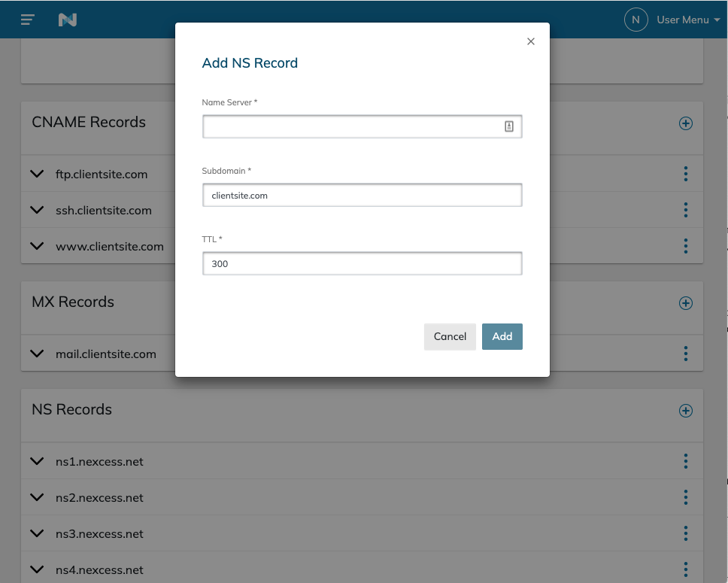728x583 pixels.
Task: Click the plus icon to add a CNAME record
Action: [685, 123]
